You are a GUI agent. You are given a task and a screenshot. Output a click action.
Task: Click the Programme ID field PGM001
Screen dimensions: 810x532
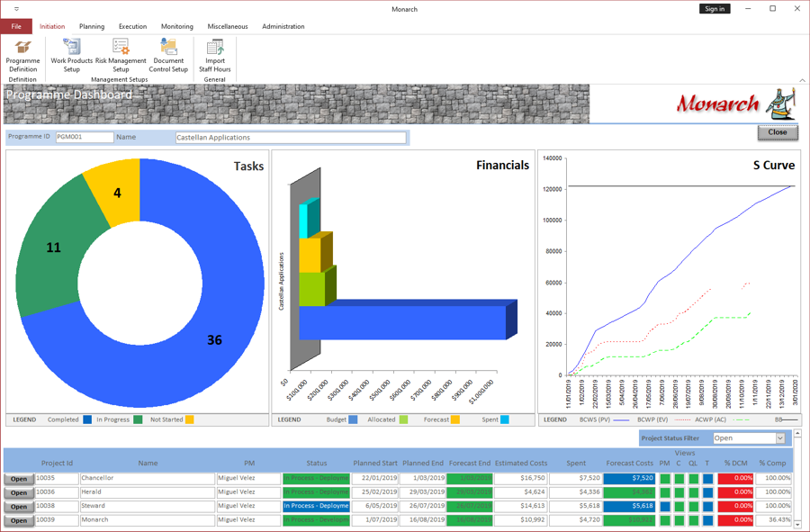click(85, 137)
